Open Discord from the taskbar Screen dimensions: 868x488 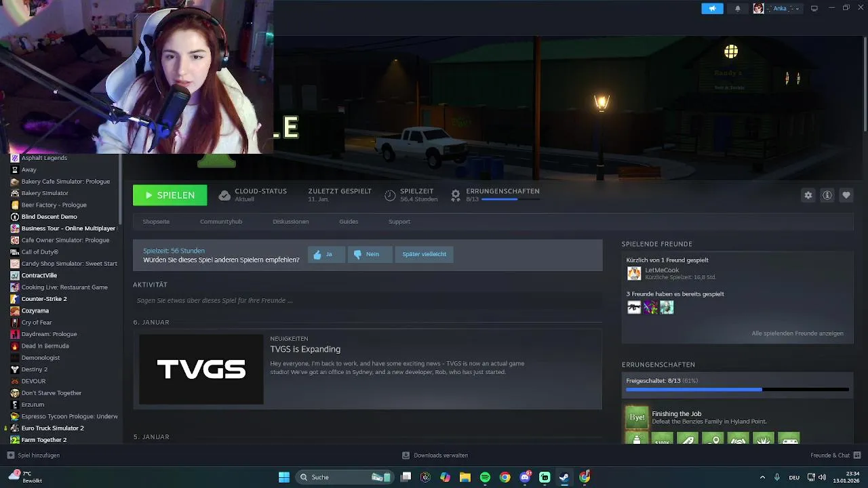(x=525, y=477)
